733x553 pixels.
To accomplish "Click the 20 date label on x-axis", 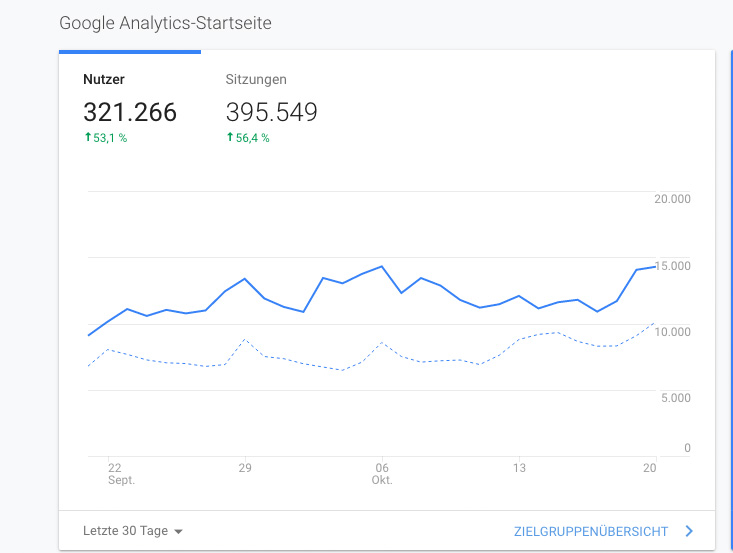I will click(650, 468).
